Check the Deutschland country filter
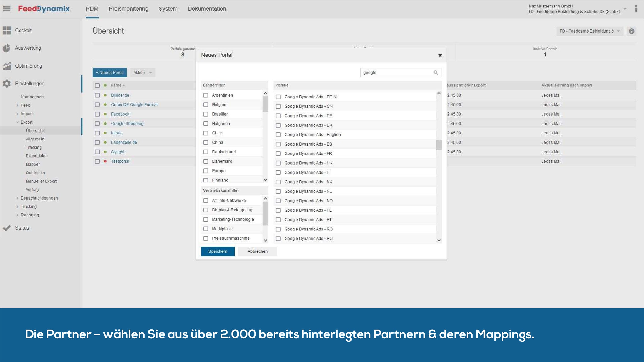The width and height of the screenshot is (644, 362). pos(206,152)
